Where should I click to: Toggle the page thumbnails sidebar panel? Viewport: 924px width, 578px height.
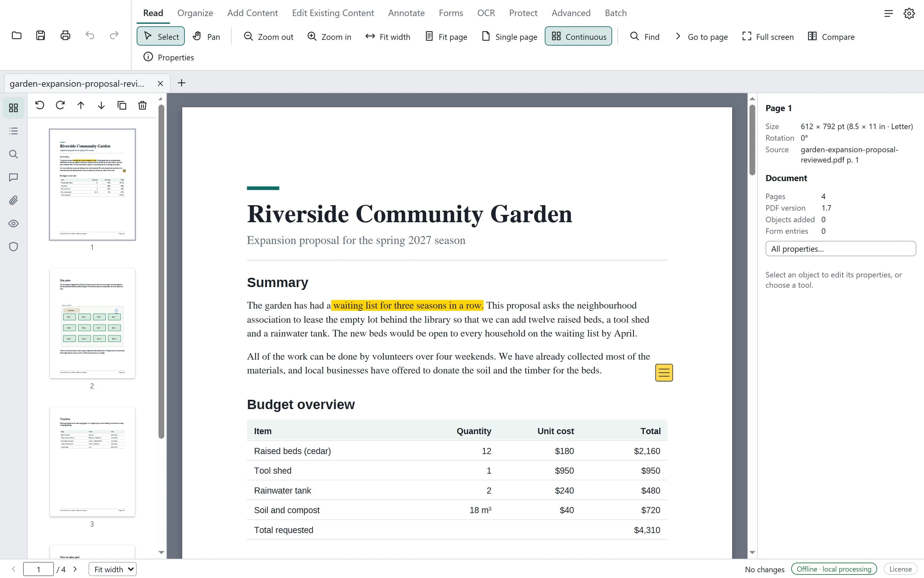(13, 108)
